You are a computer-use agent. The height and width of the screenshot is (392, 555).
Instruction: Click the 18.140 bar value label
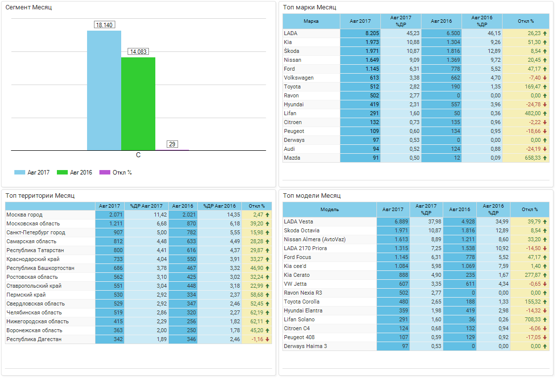(104, 25)
